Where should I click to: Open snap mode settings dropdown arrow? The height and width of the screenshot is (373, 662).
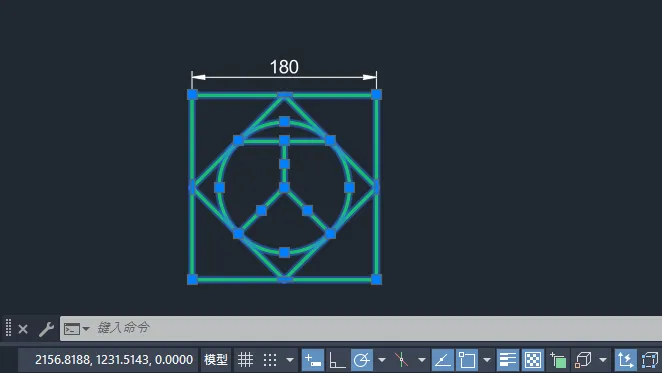pos(290,360)
